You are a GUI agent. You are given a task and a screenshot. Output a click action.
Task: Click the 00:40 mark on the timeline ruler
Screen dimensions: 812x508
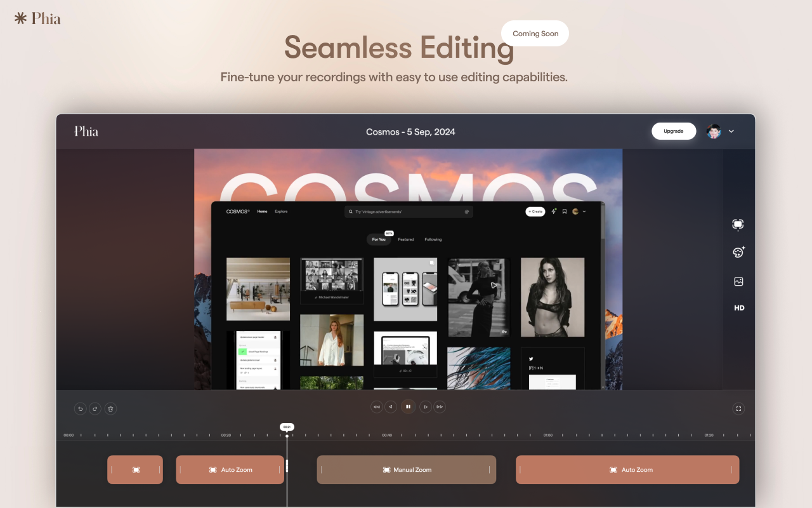387,435
